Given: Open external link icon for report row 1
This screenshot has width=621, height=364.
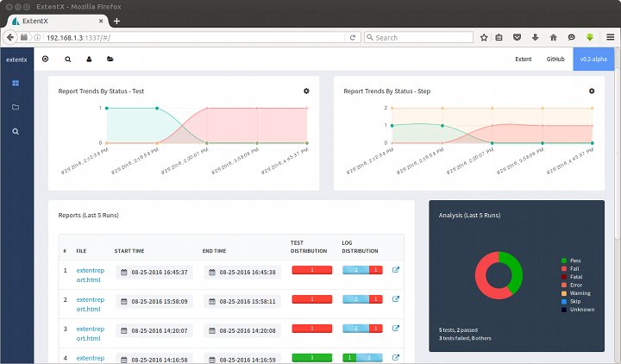Looking at the screenshot, I should pyautogui.click(x=396, y=270).
